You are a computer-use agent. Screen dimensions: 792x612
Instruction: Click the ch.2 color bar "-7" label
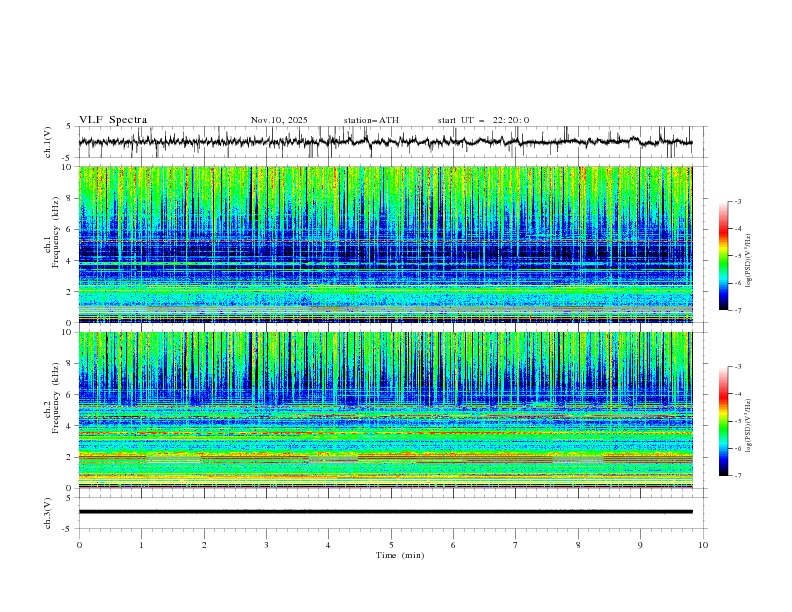click(x=737, y=476)
